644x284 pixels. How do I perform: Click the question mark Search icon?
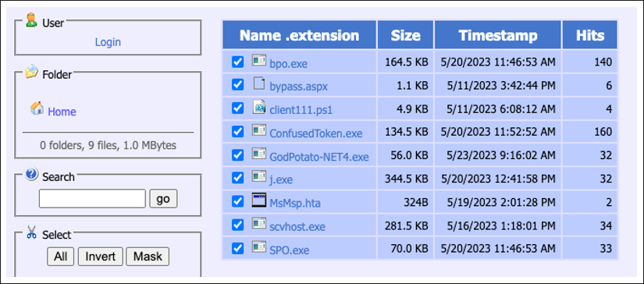point(32,175)
